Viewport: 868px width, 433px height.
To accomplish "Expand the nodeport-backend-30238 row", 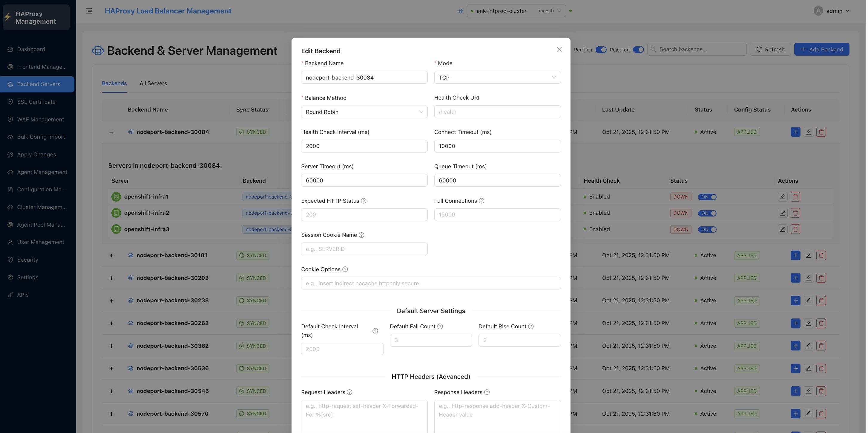I will click(x=111, y=301).
